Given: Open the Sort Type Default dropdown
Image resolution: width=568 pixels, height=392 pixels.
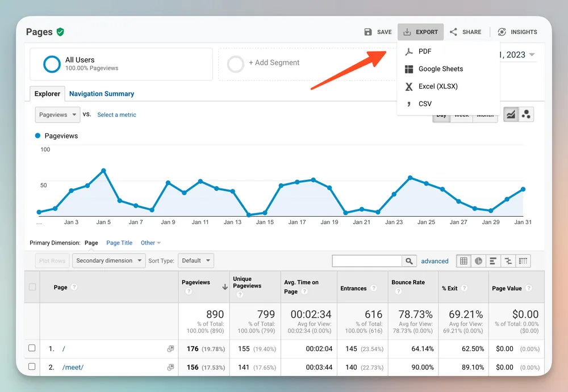Looking at the screenshot, I should pos(195,261).
